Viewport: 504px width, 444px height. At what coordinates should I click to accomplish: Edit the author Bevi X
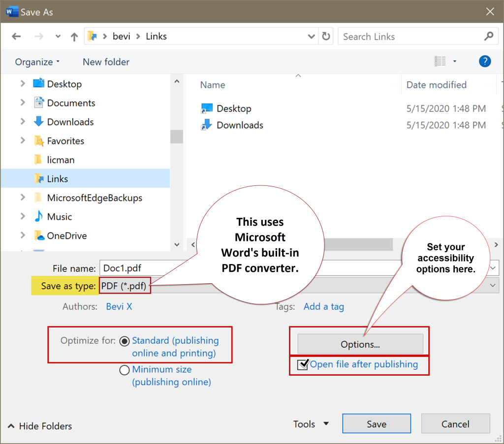(119, 306)
